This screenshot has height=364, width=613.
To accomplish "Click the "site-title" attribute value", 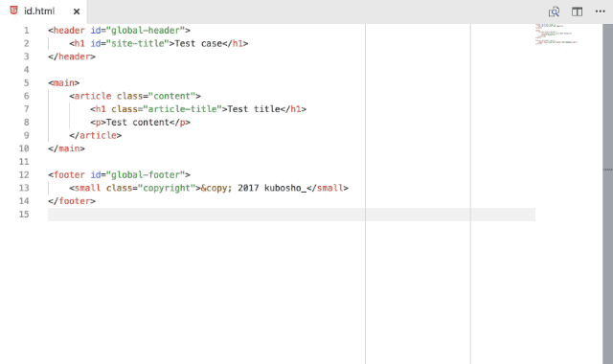I will [x=138, y=43].
